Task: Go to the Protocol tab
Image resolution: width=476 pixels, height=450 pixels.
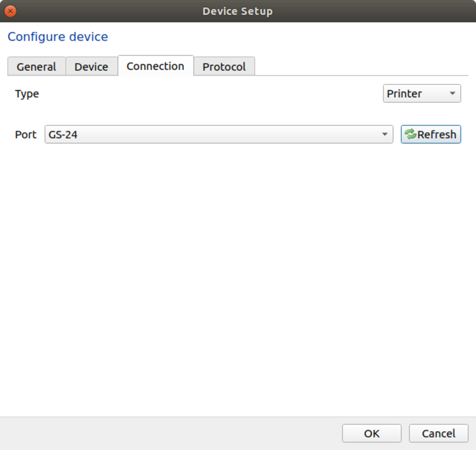Action: coord(224,67)
